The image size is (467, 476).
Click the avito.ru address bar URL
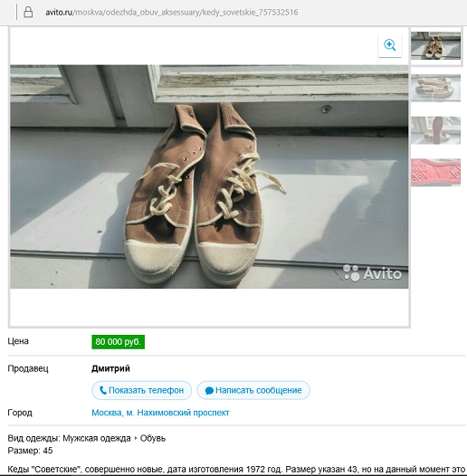pyautogui.click(x=172, y=13)
